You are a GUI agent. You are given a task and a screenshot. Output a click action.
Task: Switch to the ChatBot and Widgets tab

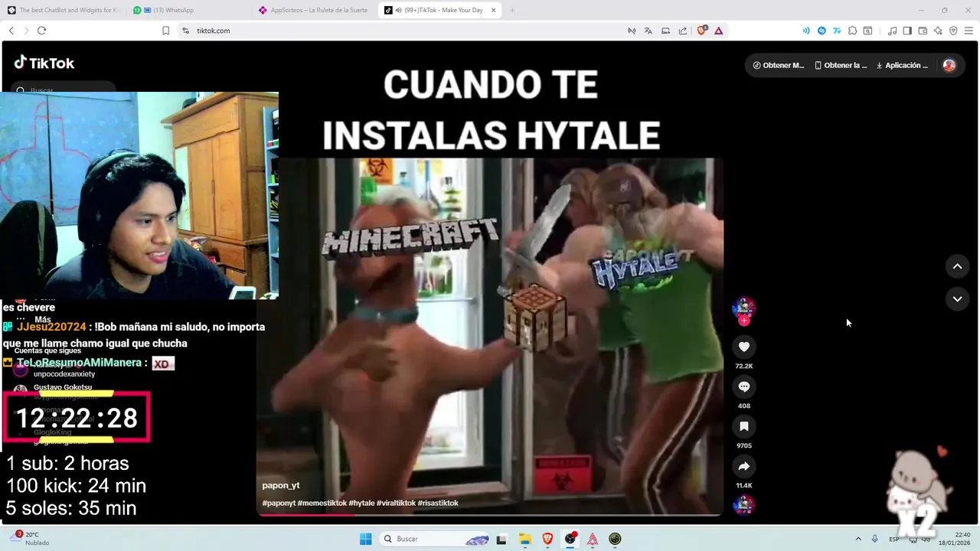pyautogui.click(x=64, y=10)
